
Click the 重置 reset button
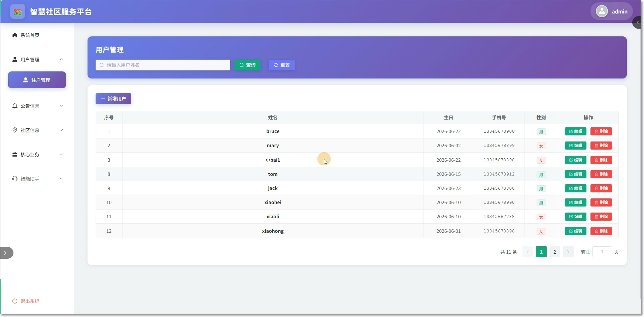282,65
